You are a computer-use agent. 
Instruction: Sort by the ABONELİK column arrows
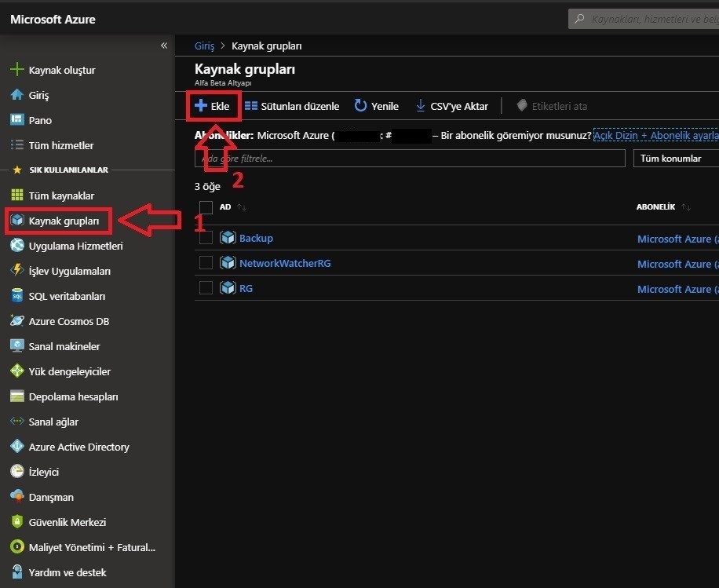(686, 207)
